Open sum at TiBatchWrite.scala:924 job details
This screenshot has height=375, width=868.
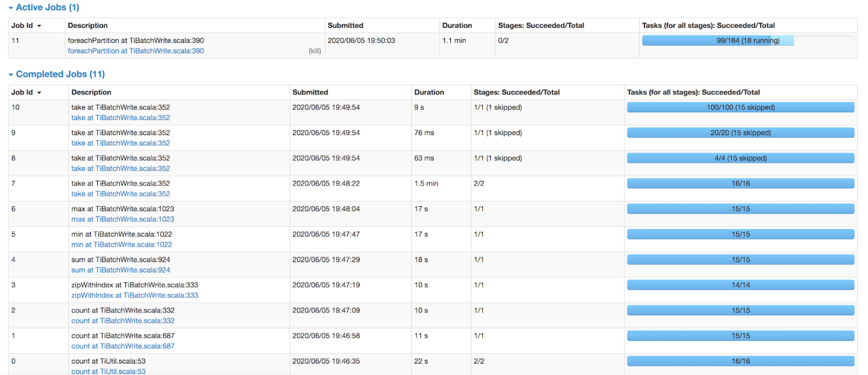click(x=121, y=269)
